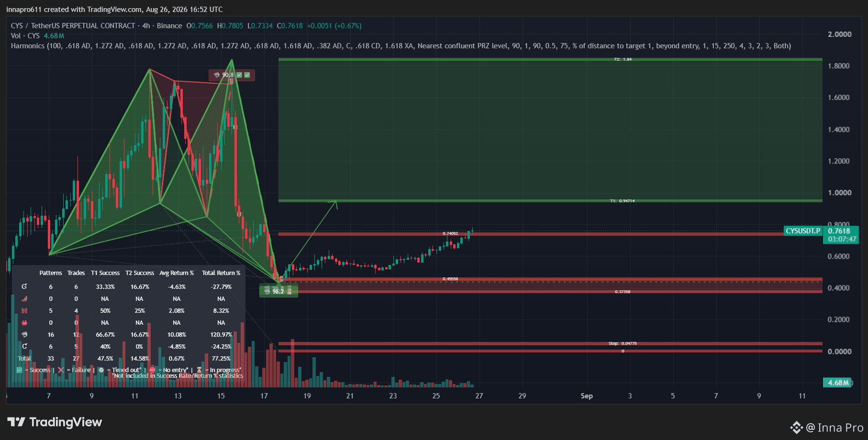Click the CYSUSDT.P price tag

pyautogui.click(x=803, y=231)
